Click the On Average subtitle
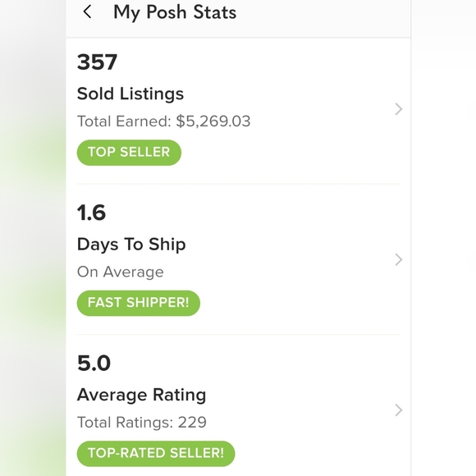This screenshot has height=476, width=476. coord(120,272)
